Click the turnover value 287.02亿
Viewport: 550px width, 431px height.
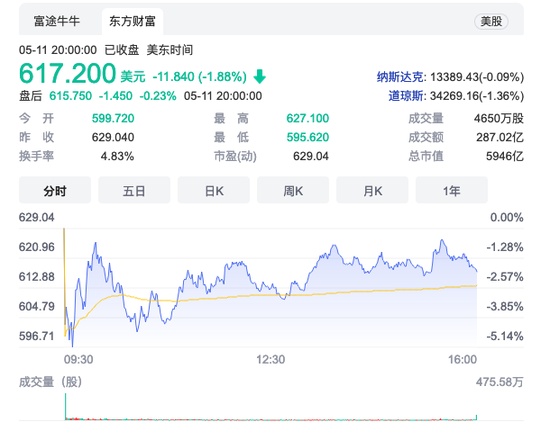(500, 137)
